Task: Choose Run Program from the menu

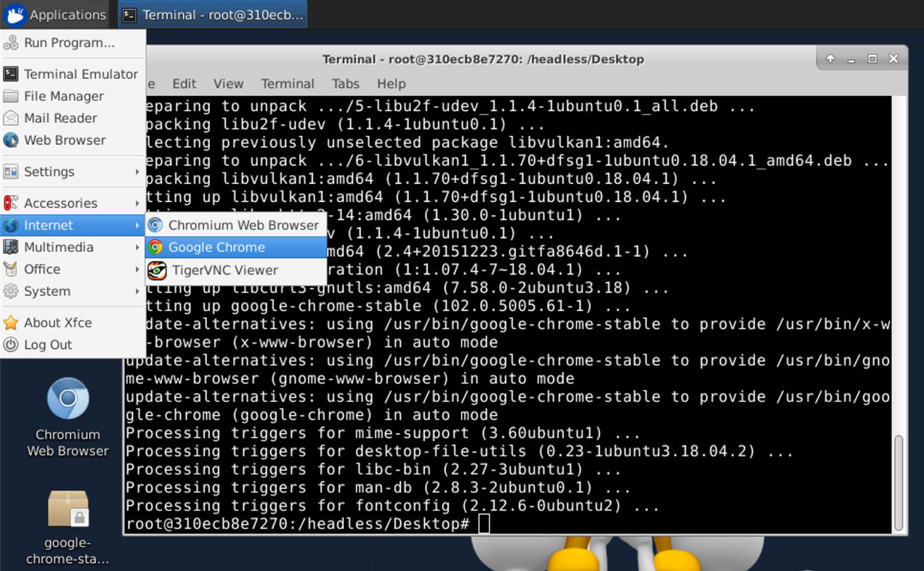Action: click(69, 43)
